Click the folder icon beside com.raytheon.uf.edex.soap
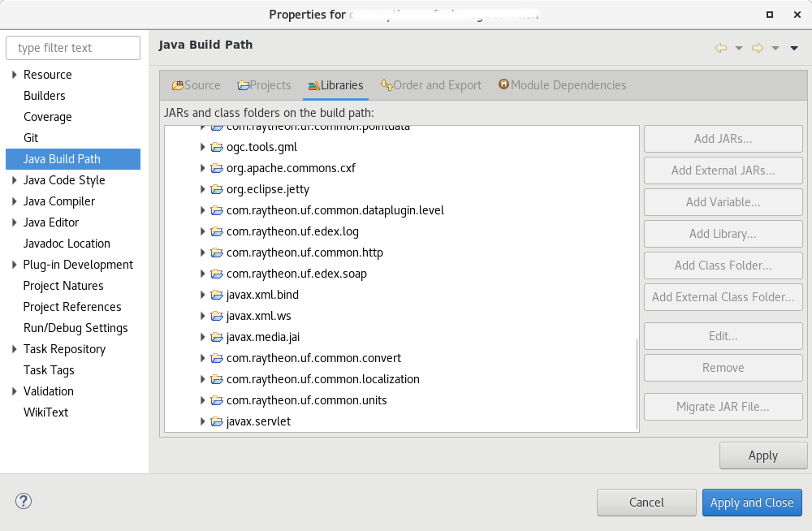This screenshot has height=531, width=812. [x=217, y=274]
